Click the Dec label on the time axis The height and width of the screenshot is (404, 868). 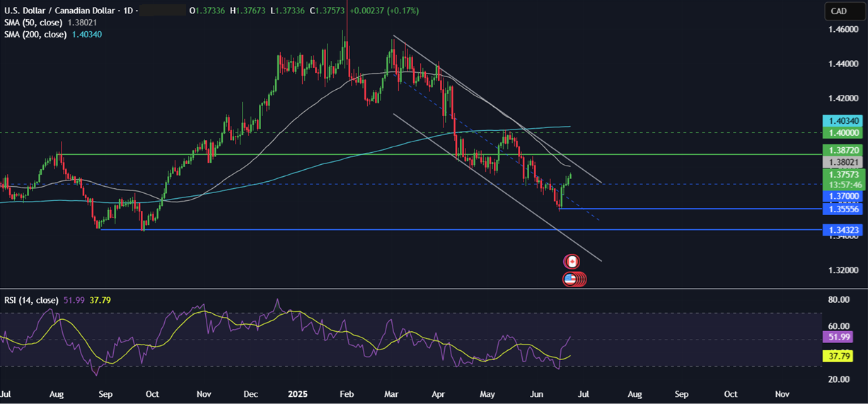[251, 393]
